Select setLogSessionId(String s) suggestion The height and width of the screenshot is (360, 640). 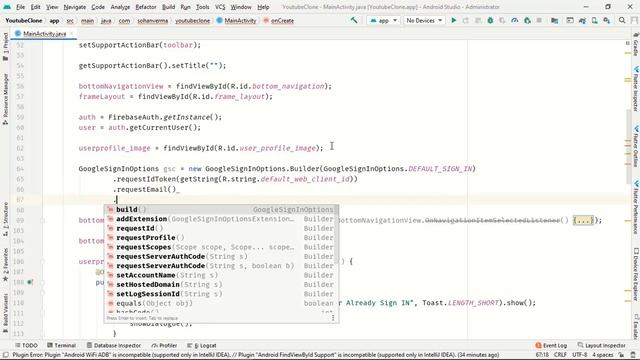221,294
